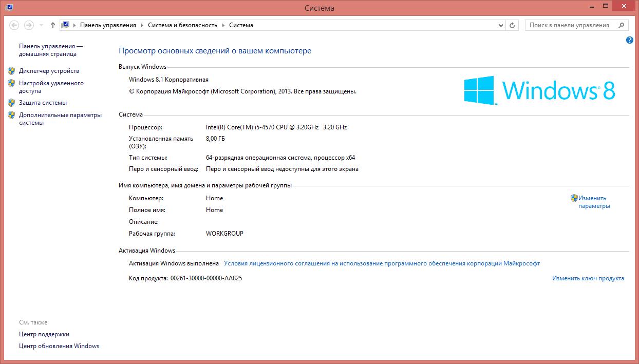Screen dimensions: 639x364
Task: Open Настройка удаленного доступа
Action: pos(51,87)
